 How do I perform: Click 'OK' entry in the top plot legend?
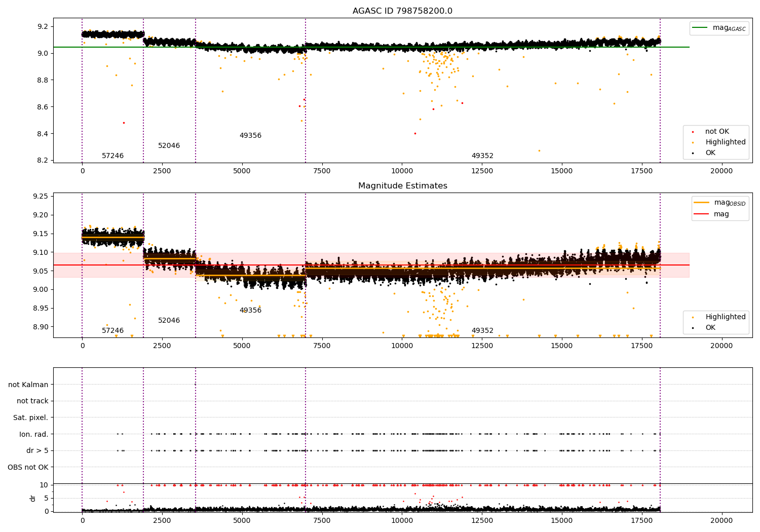(704, 153)
